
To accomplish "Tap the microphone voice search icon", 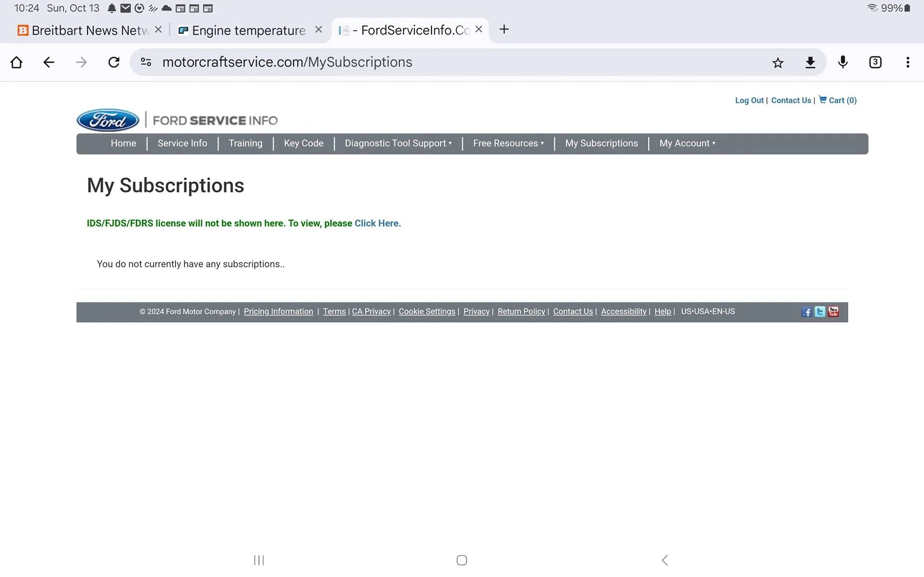I will coord(843,62).
